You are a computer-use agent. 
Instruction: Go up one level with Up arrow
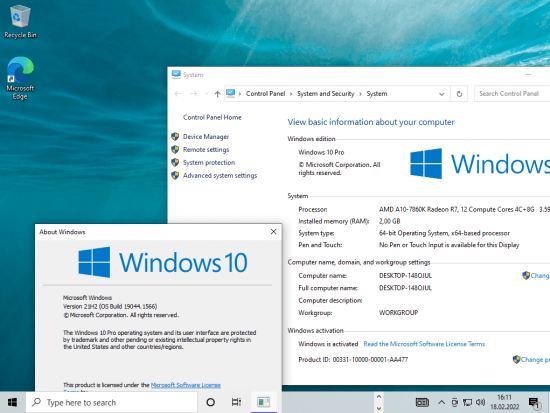[x=217, y=94]
